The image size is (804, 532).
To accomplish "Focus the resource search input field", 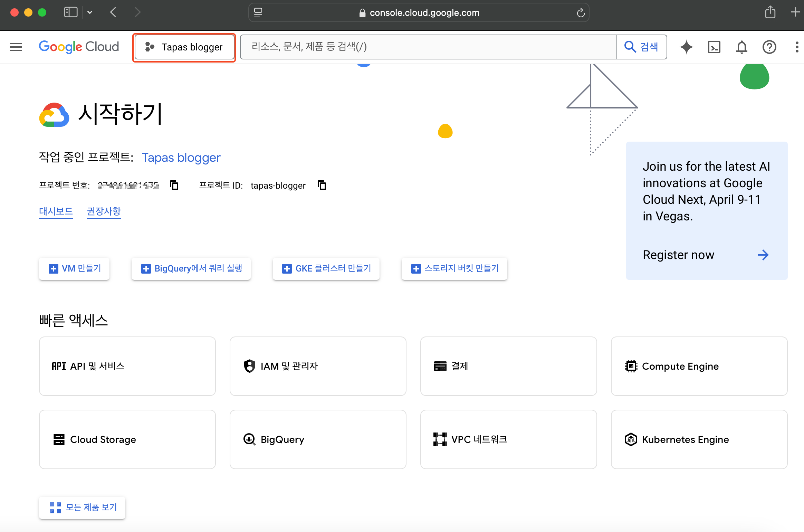I will [428, 47].
